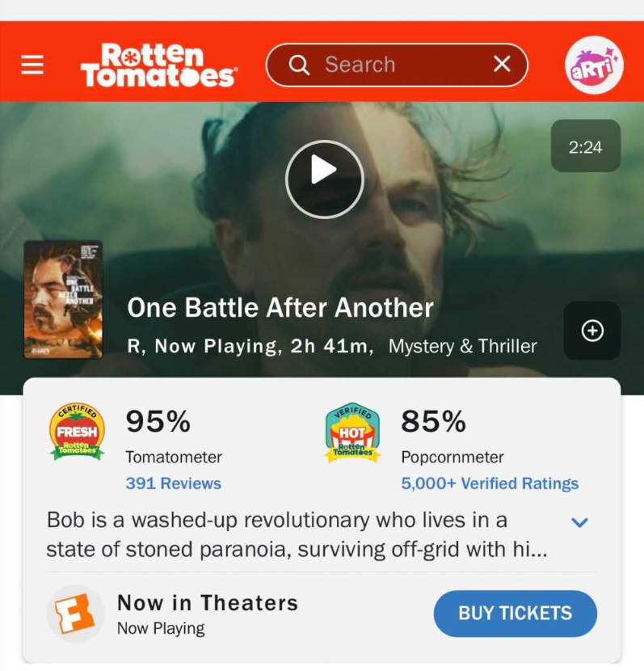Click the Verified Hot popcorn badge

click(x=352, y=433)
